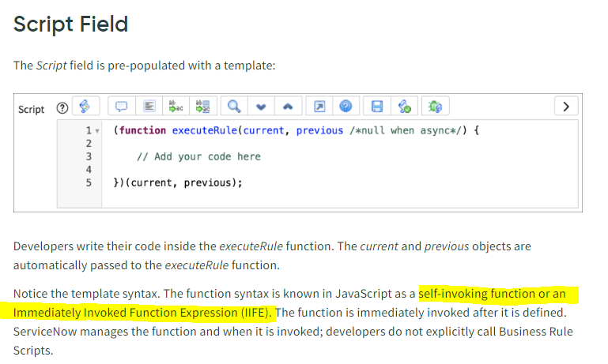Open the editor help blue question icon
The width and height of the screenshot is (608, 364).
(x=346, y=107)
